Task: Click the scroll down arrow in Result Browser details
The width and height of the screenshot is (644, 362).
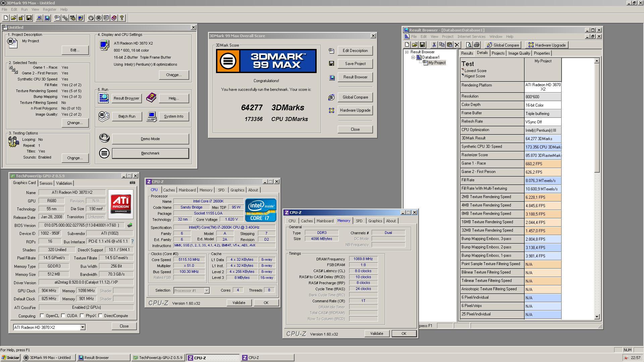Action: pos(597,316)
